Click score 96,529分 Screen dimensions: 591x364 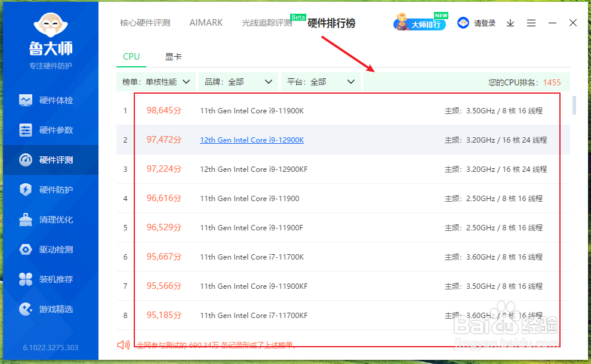(x=164, y=227)
